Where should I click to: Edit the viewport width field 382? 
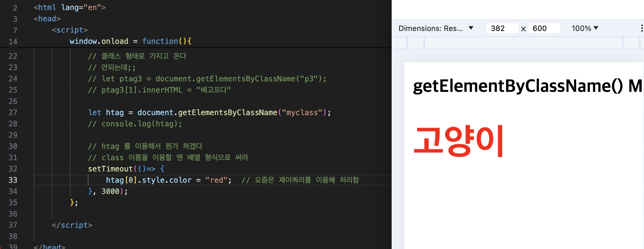coord(502,28)
